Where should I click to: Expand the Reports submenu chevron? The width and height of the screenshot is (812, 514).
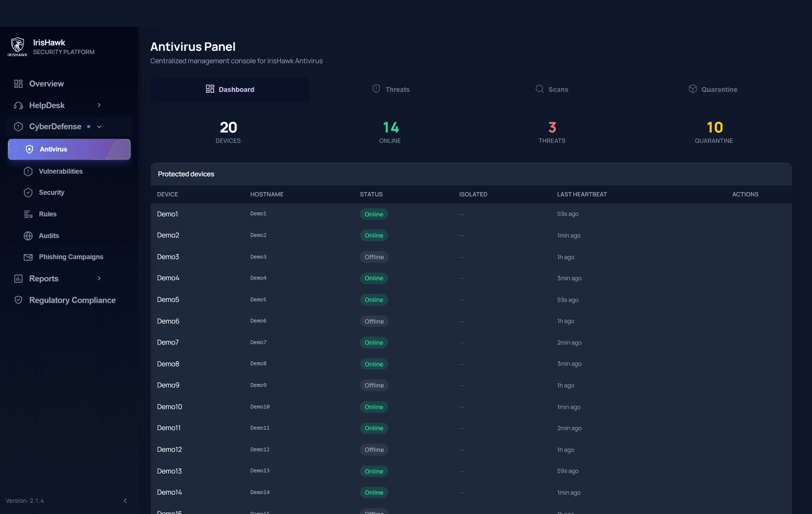(99, 278)
